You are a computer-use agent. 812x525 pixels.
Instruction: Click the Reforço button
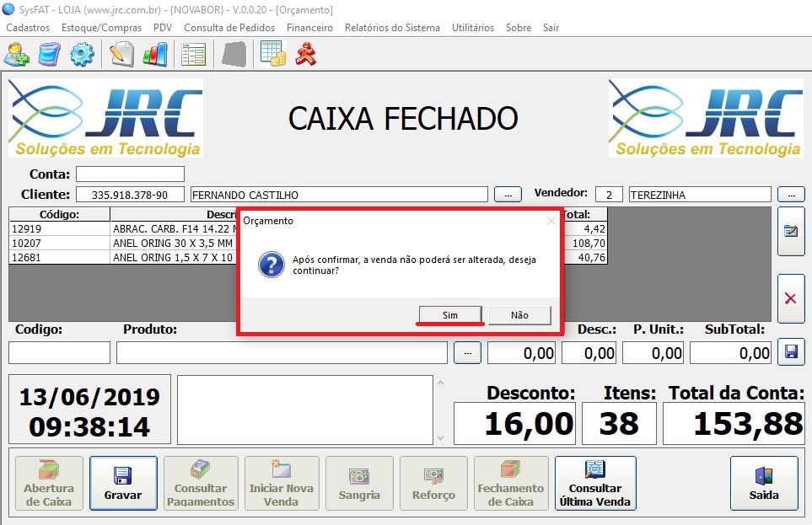click(434, 483)
